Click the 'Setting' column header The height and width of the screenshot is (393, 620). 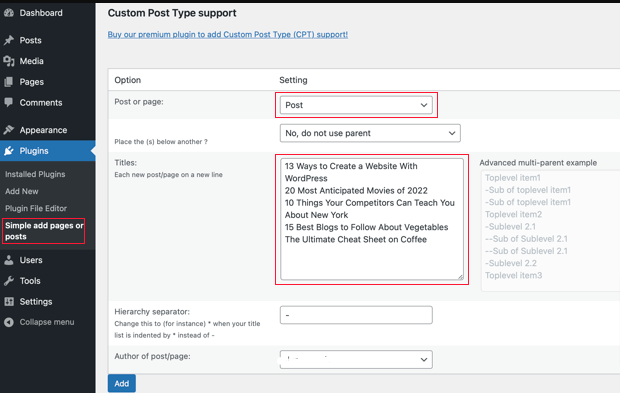tap(293, 80)
